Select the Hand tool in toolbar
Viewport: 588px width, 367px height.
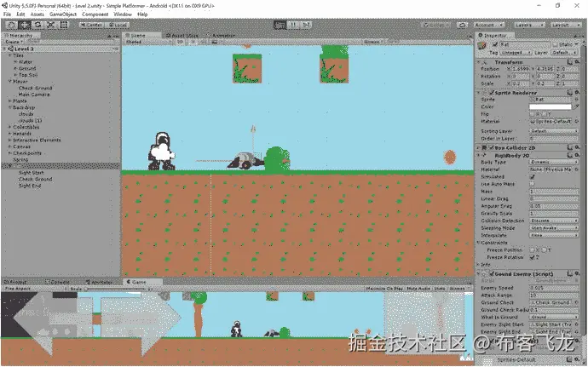click(12, 25)
